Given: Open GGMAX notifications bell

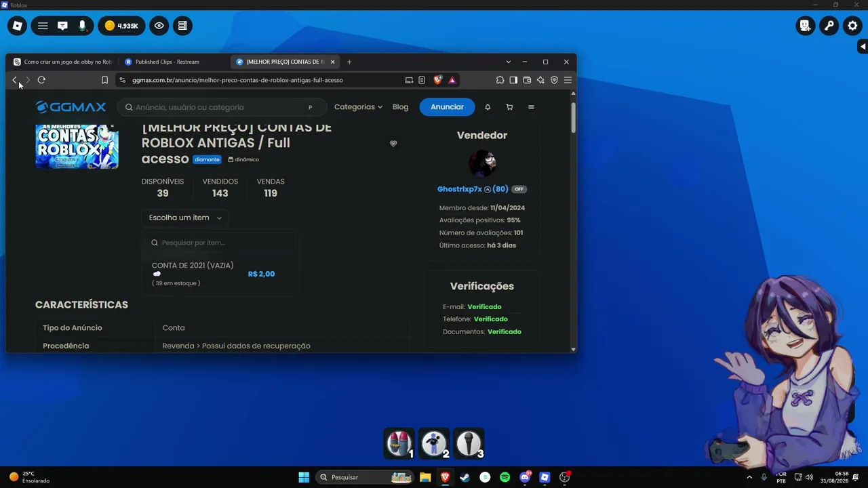Looking at the screenshot, I should (x=488, y=107).
